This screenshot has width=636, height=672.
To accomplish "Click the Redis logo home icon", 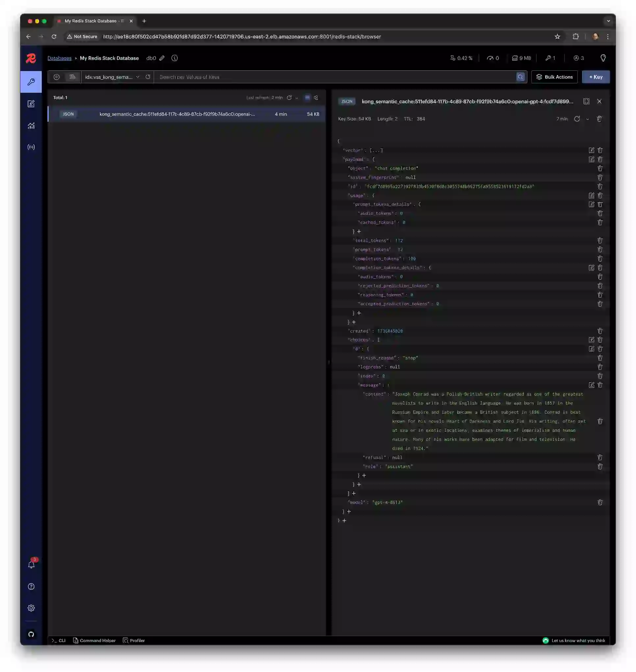I will click(31, 58).
